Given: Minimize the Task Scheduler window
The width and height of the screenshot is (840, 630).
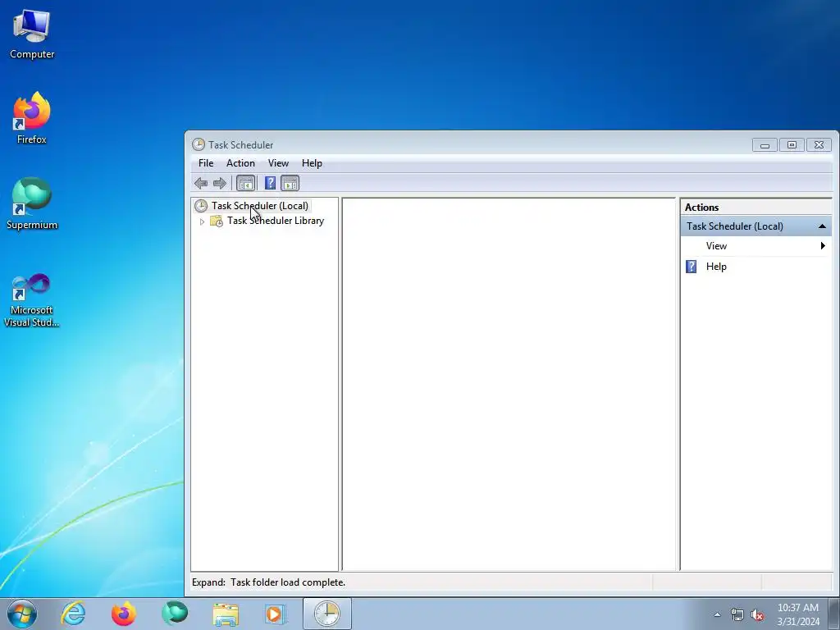Looking at the screenshot, I should point(765,145).
